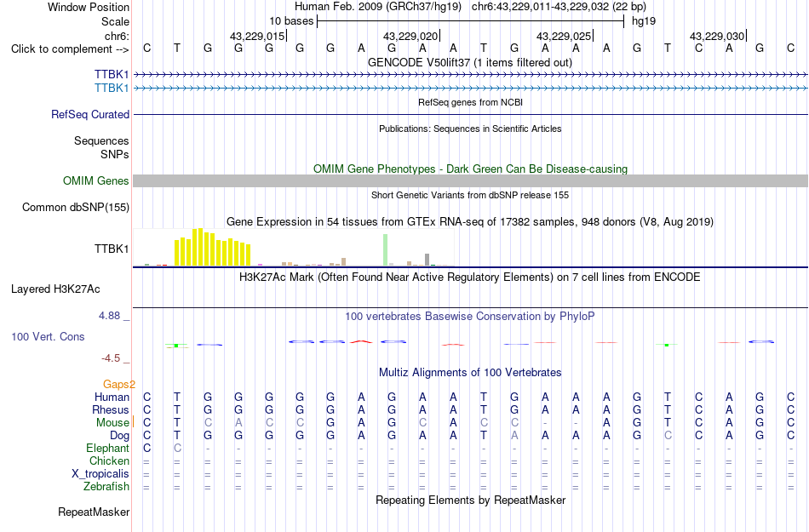Click the H3K27Ac Mark track title
The height and width of the screenshot is (532, 809).
pyautogui.click(x=469, y=277)
